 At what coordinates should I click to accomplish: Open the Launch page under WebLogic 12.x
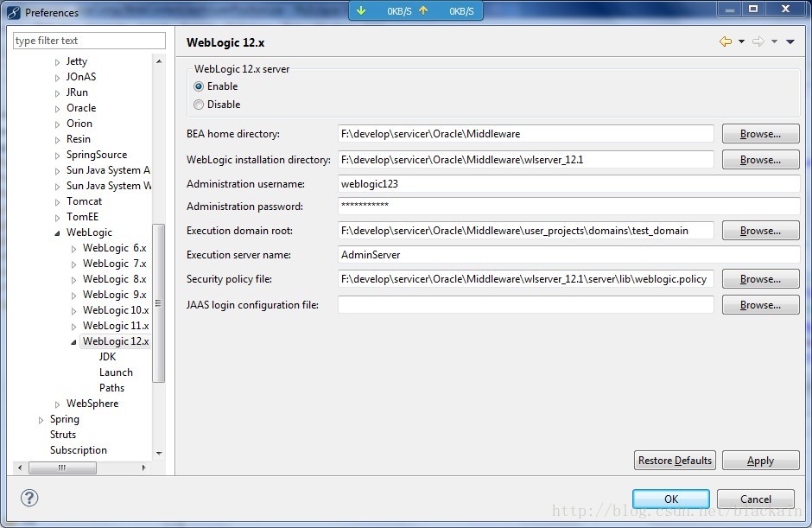(116, 372)
